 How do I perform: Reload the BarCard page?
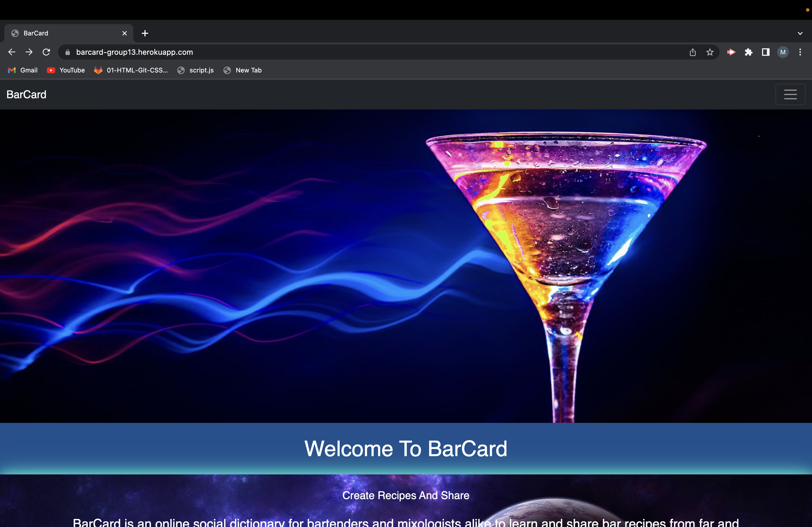coord(46,52)
